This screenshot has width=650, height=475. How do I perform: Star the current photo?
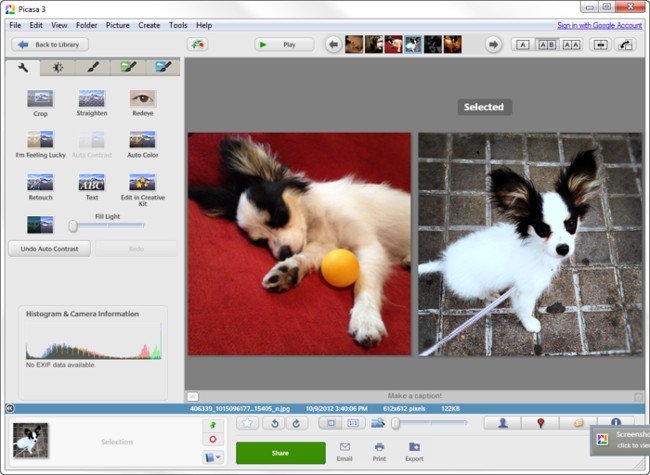(x=248, y=424)
